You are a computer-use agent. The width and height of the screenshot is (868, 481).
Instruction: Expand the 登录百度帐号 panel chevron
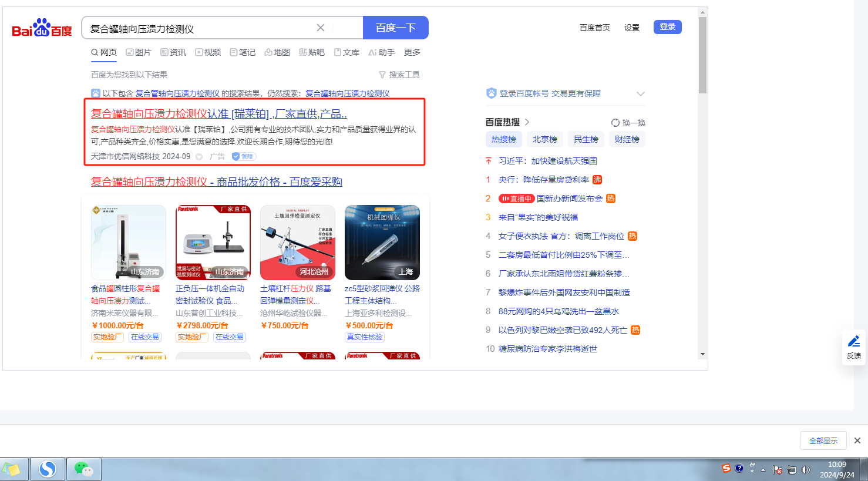640,94
